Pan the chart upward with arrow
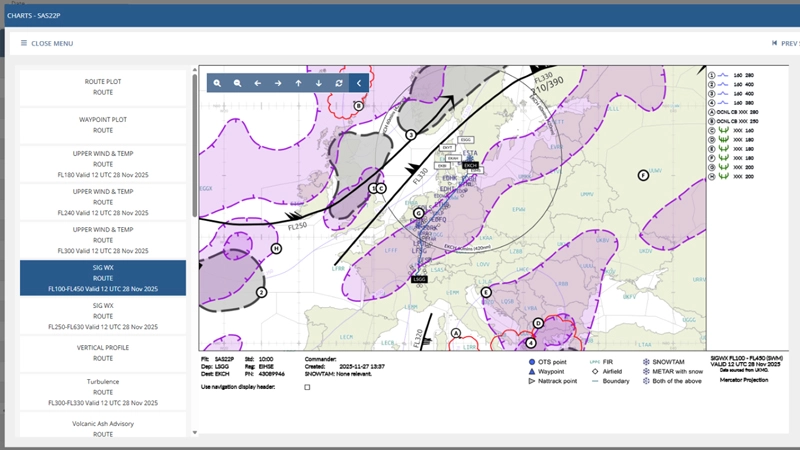This screenshot has height=450, width=800. (298, 83)
